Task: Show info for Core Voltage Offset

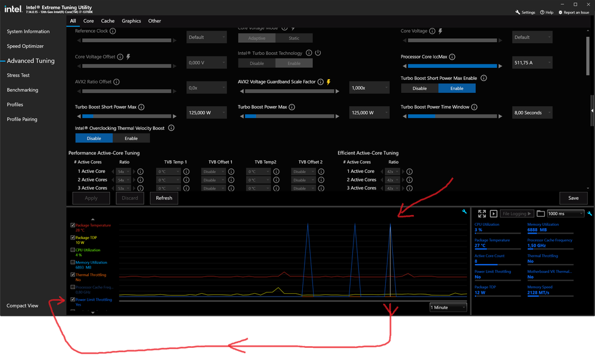Action: click(120, 57)
